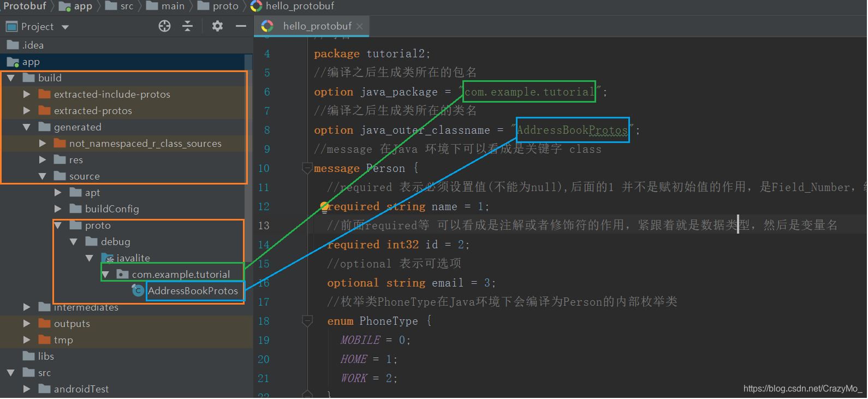Image resolution: width=868 pixels, height=399 pixels.
Task: Collapse the javalite folder
Action: point(90,258)
